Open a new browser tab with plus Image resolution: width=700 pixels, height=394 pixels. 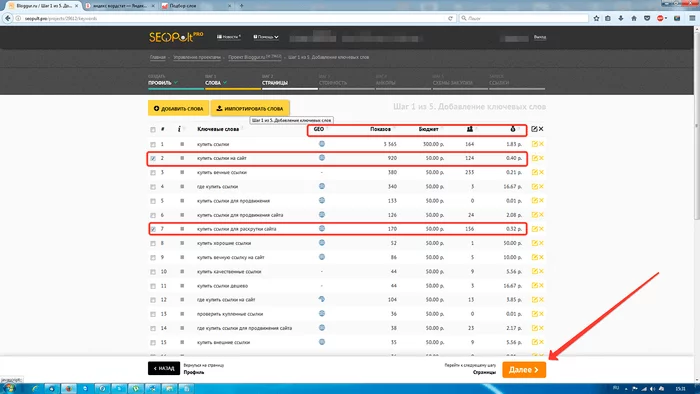click(x=242, y=6)
